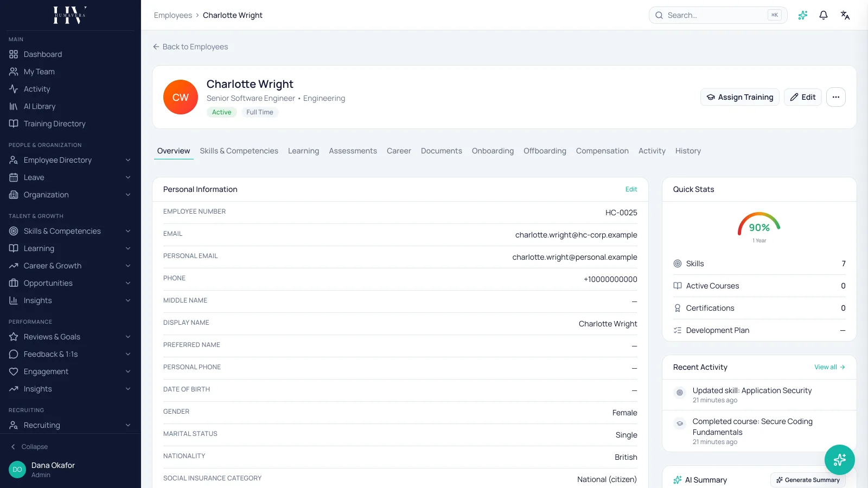
Task: Click the Full Time badge
Action: point(260,112)
